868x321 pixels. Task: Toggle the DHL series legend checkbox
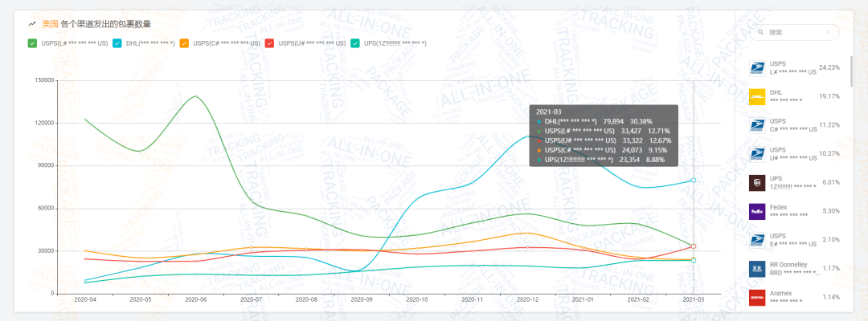point(117,43)
